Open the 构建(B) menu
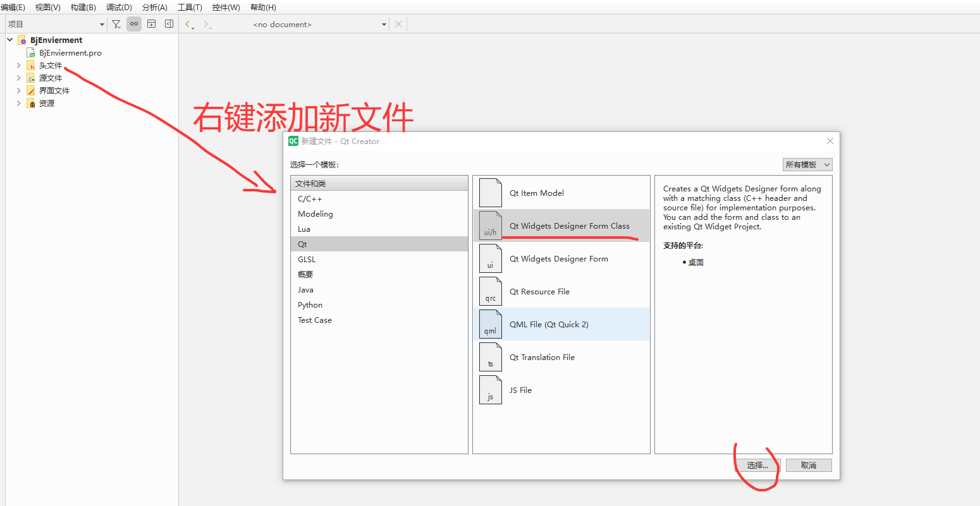Image resolution: width=980 pixels, height=506 pixels. click(83, 7)
